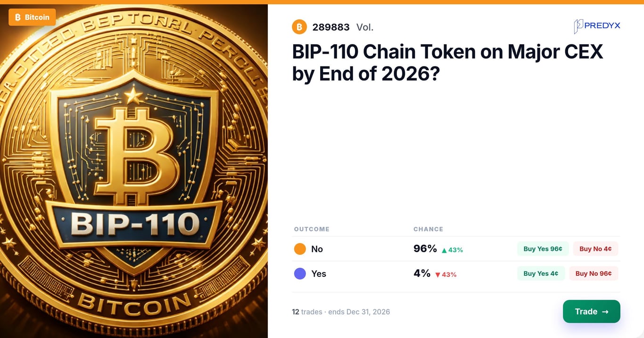Click the green up-arrow 43% indicator

(x=452, y=250)
